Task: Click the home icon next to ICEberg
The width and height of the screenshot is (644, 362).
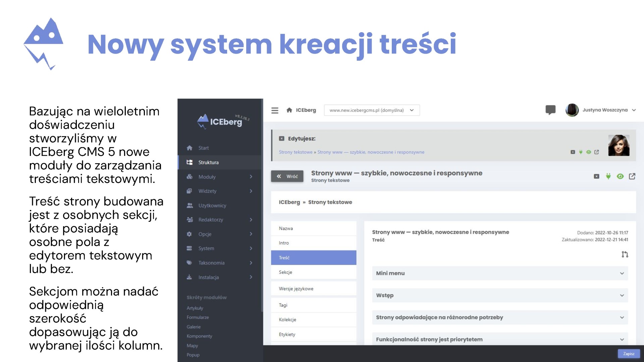Action: 289,110
